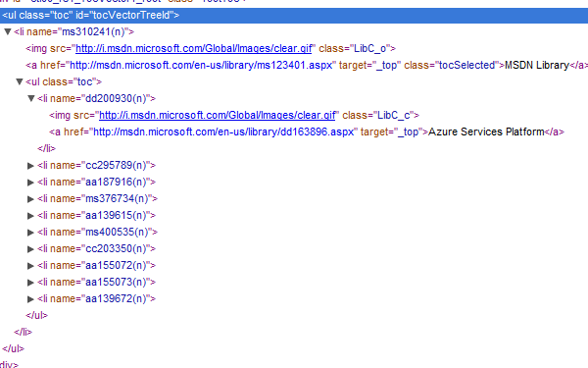The height and width of the screenshot is (368, 588).
Task: Expand the li name="aa139615(n)" node
Action: (x=30, y=216)
